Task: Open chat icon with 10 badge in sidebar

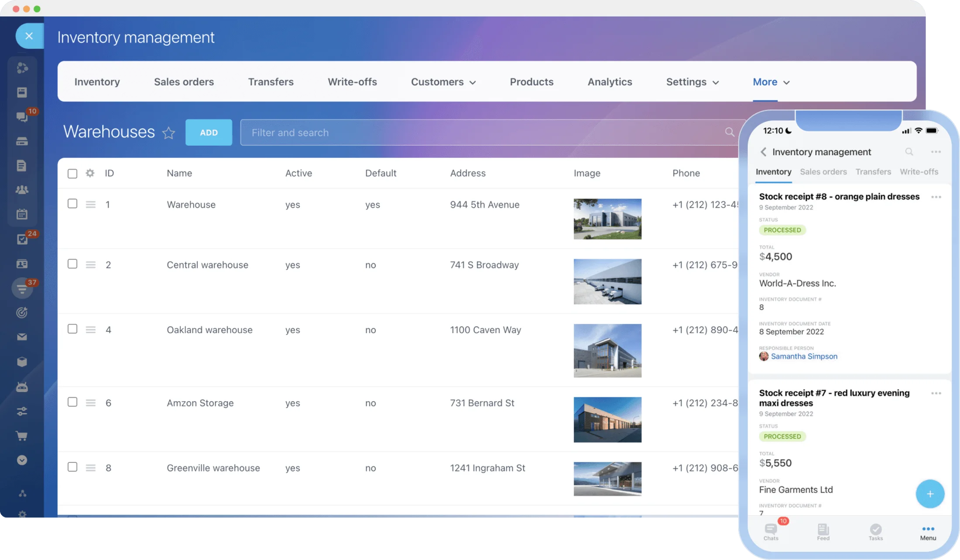Action: [x=22, y=116]
